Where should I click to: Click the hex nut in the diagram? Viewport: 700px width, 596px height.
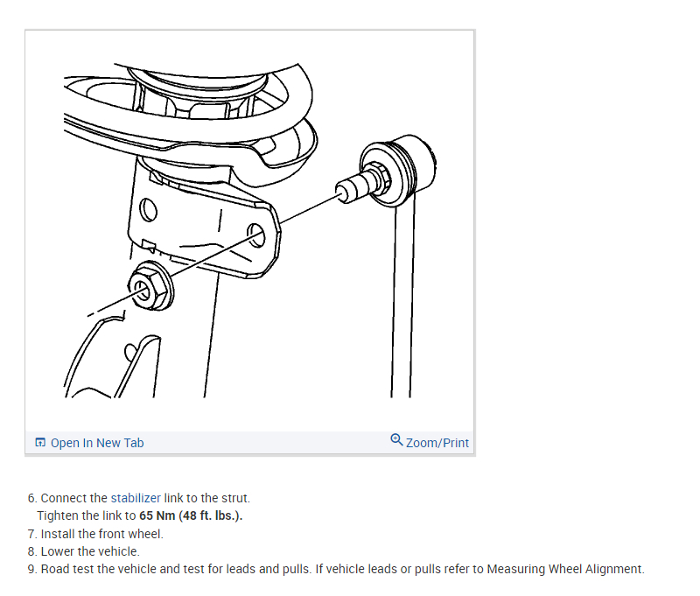[x=150, y=285]
